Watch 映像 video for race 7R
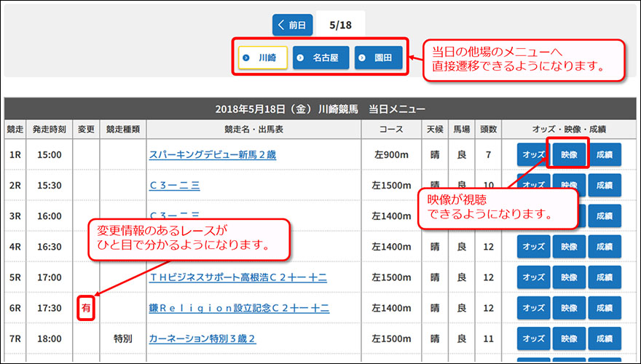This screenshot has height=364, width=641. 569,339
